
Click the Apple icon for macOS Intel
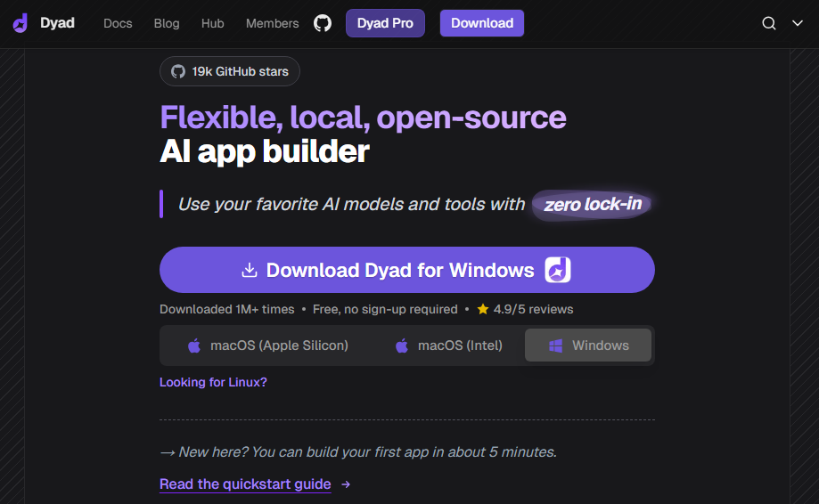(x=402, y=345)
